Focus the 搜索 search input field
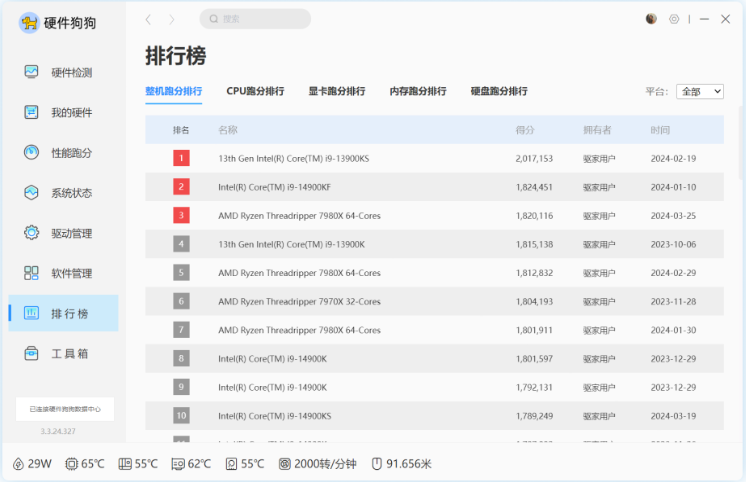 [255, 19]
